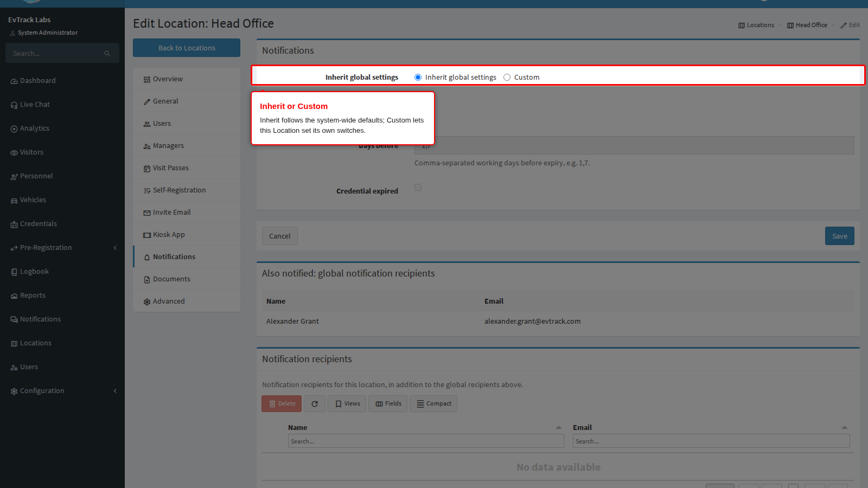This screenshot has height=488, width=868.
Task: Open Documents tab
Action: [x=187, y=279]
